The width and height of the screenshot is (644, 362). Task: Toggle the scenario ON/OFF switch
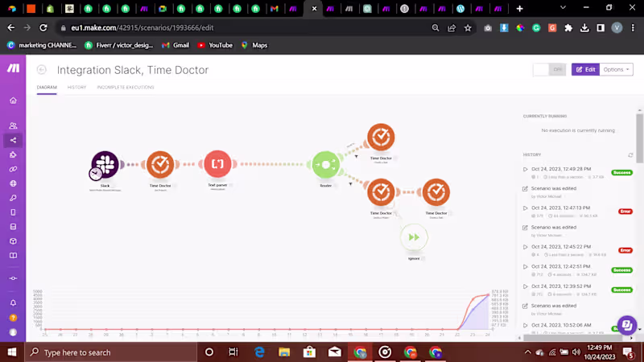(549, 69)
